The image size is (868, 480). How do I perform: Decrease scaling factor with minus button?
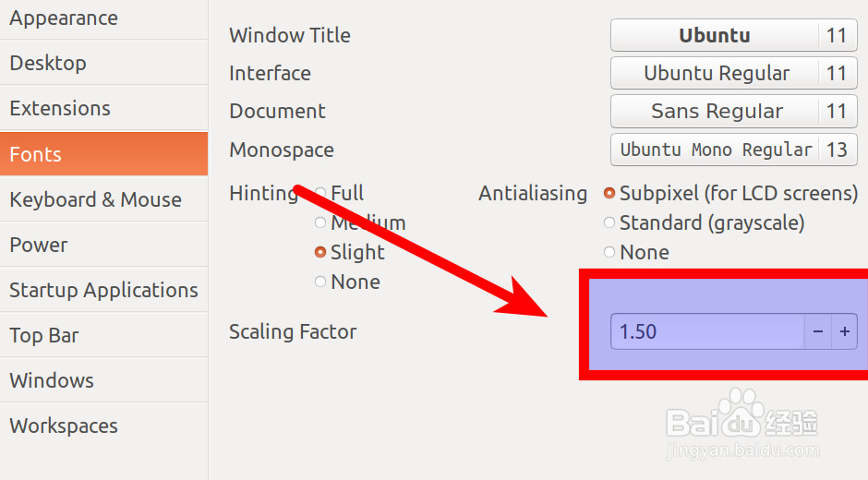(818, 331)
